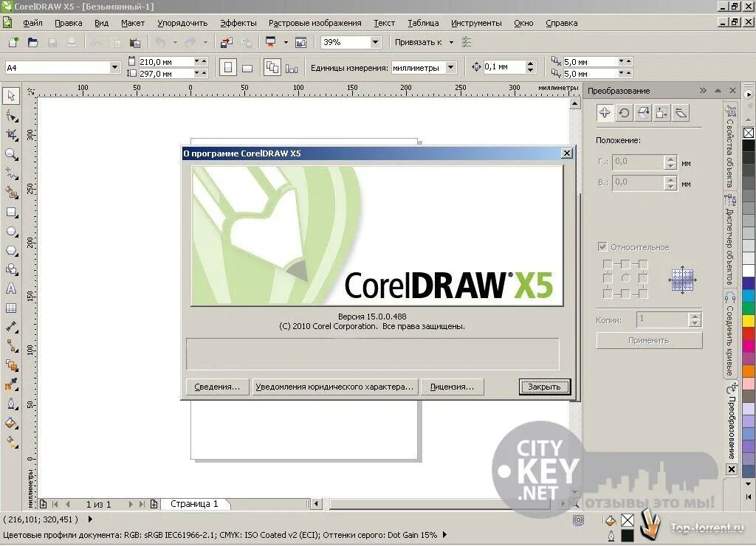Collapse the Преобразование docker with double chevron

(703, 91)
